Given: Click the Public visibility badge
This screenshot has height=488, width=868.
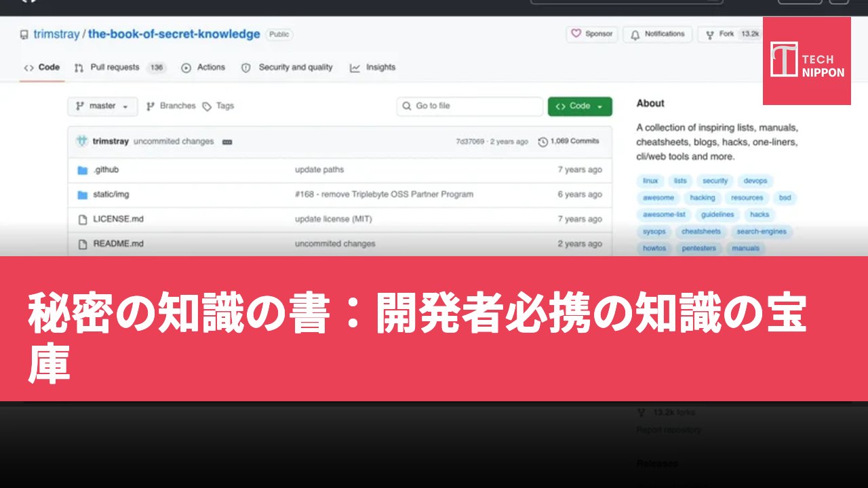Looking at the screenshot, I should click(x=279, y=35).
